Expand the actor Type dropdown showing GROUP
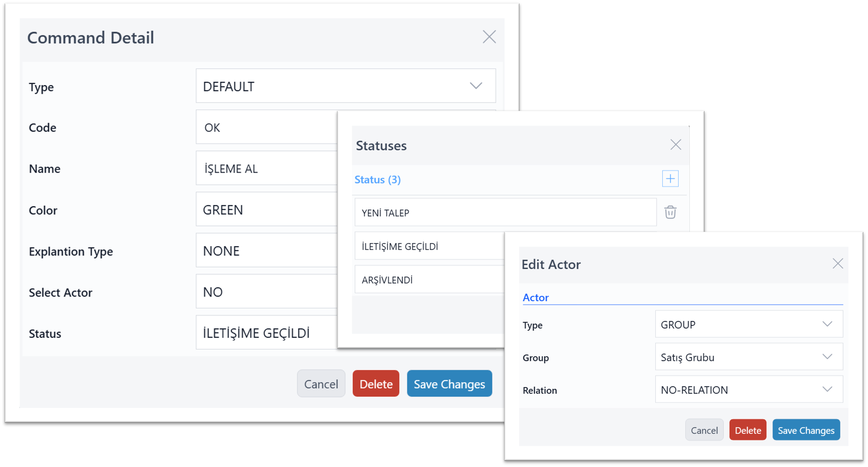Viewport: 868px width, 467px height. [748, 324]
